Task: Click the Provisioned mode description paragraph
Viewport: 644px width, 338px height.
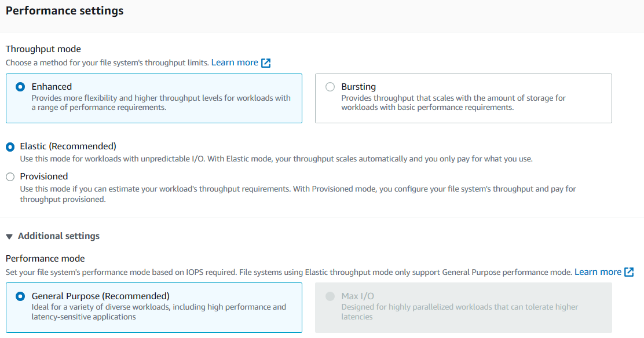Action: click(298, 194)
